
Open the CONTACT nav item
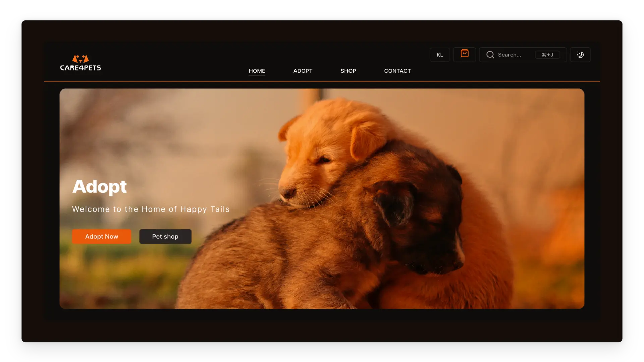(x=397, y=71)
